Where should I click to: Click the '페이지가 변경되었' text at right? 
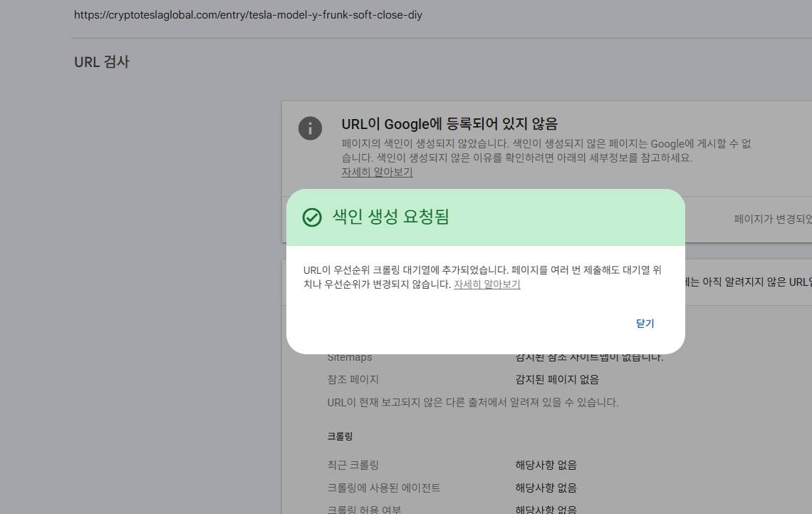773,219
